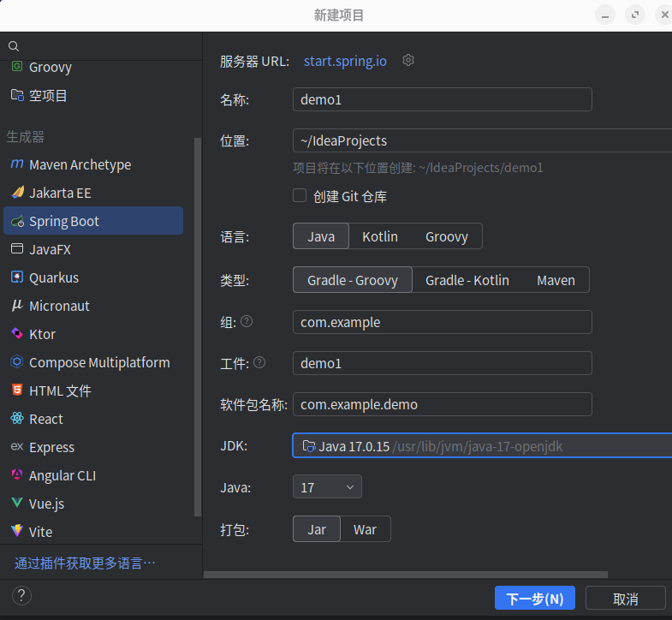Click the HTML file icon
The image size is (672, 620).
point(17,390)
